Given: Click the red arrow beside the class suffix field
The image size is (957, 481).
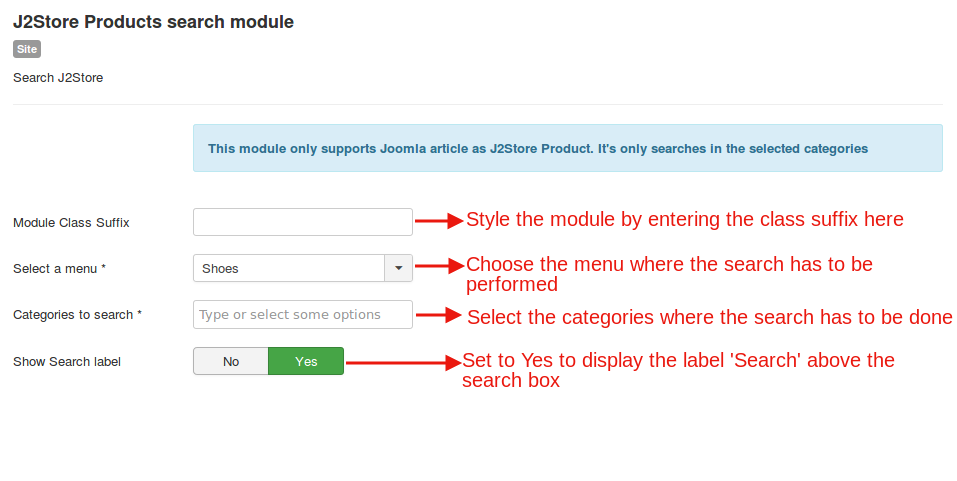Looking at the screenshot, I should 439,221.
